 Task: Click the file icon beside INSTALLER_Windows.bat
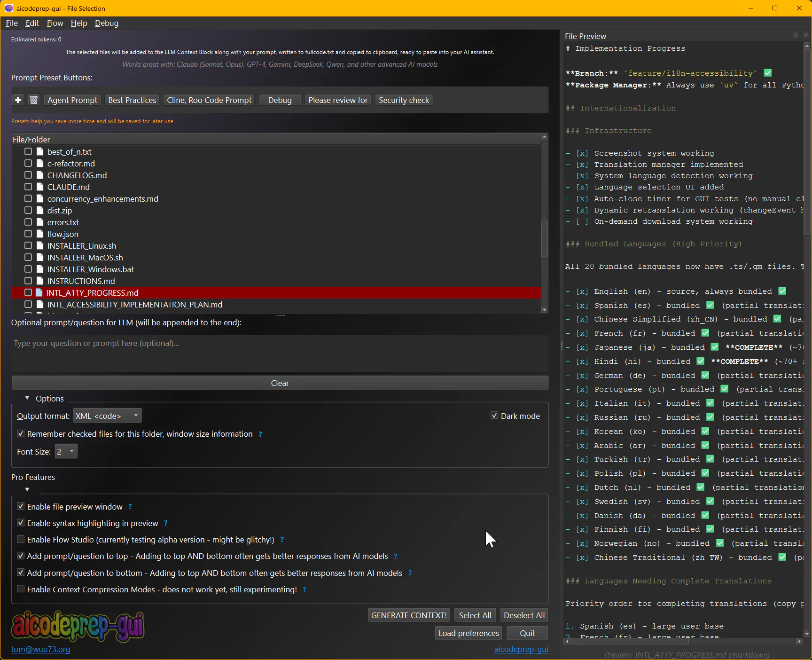pyautogui.click(x=40, y=269)
